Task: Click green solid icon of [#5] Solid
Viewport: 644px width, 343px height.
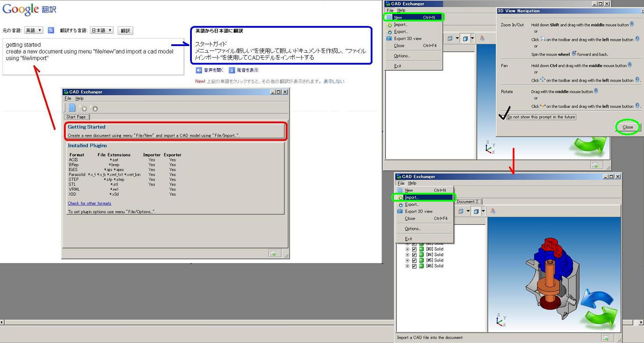Action: pos(421,261)
